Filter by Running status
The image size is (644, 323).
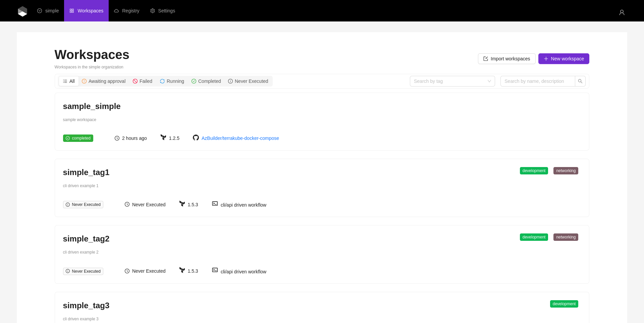point(172,81)
